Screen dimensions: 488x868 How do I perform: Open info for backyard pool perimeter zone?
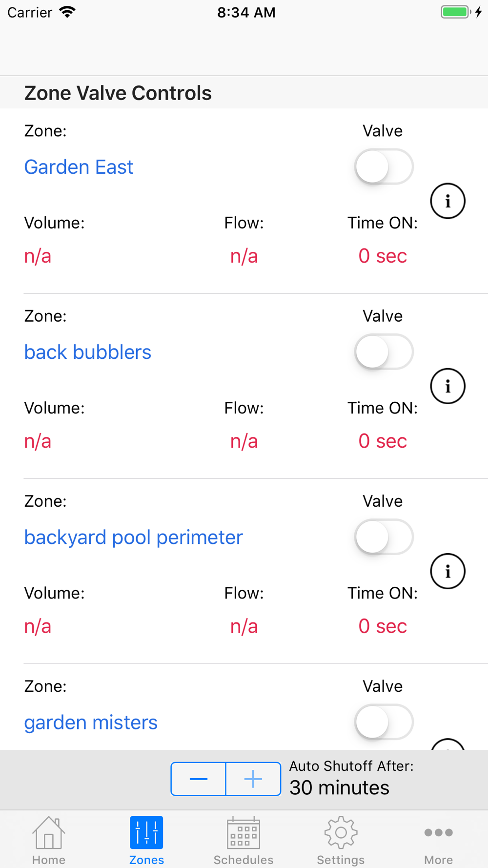[447, 571]
